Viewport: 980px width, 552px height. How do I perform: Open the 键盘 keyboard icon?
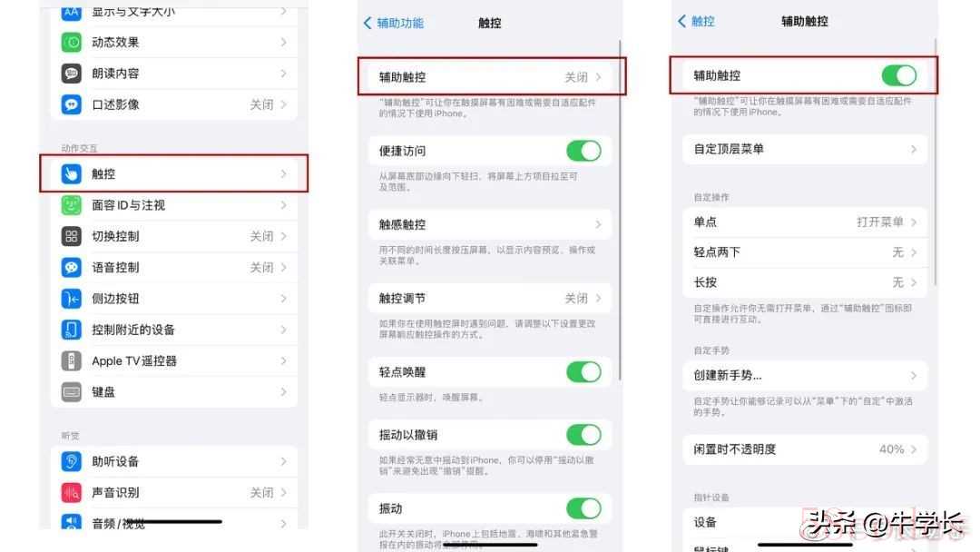(x=72, y=392)
